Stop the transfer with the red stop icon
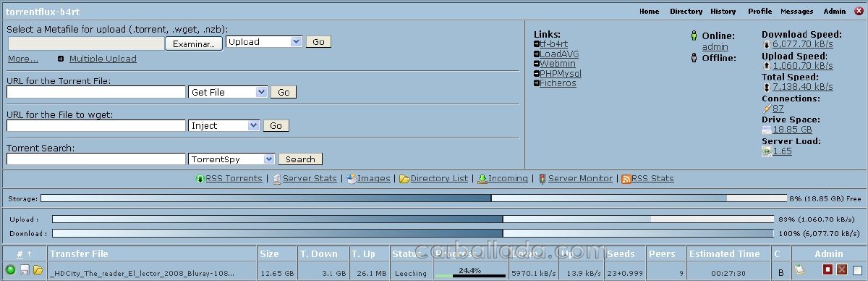The height and width of the screenshot is (281, 868). pyautogui.click(x=827, y=270)
